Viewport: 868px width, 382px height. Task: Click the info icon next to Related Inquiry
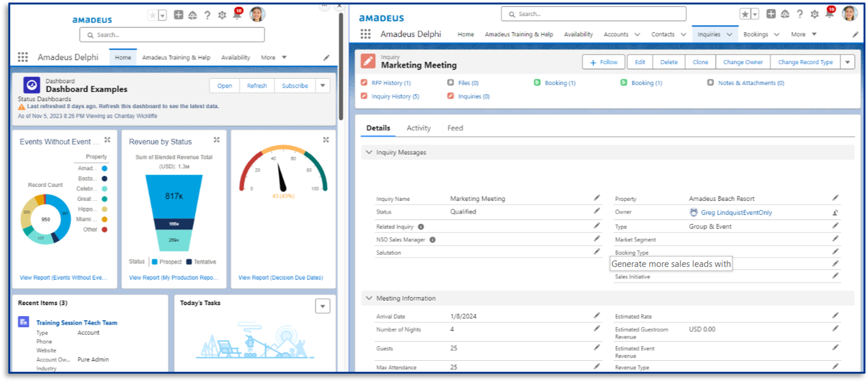(421, 227)
